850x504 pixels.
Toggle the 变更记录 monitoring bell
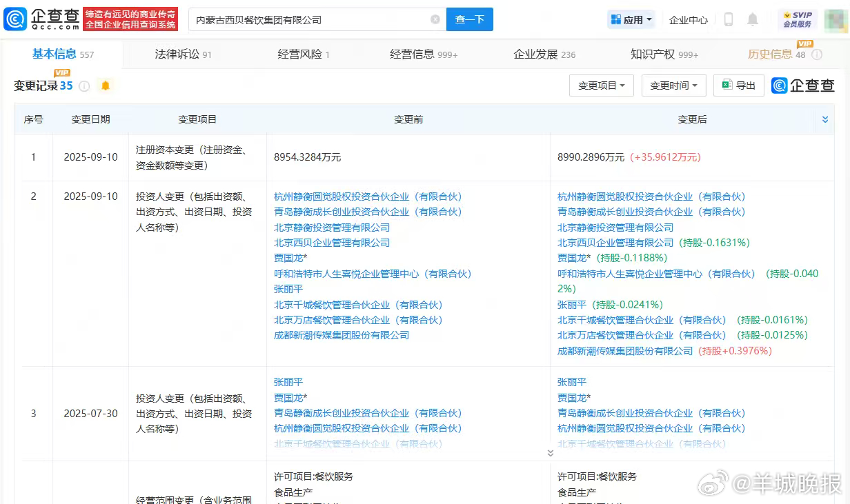(106, 86)
